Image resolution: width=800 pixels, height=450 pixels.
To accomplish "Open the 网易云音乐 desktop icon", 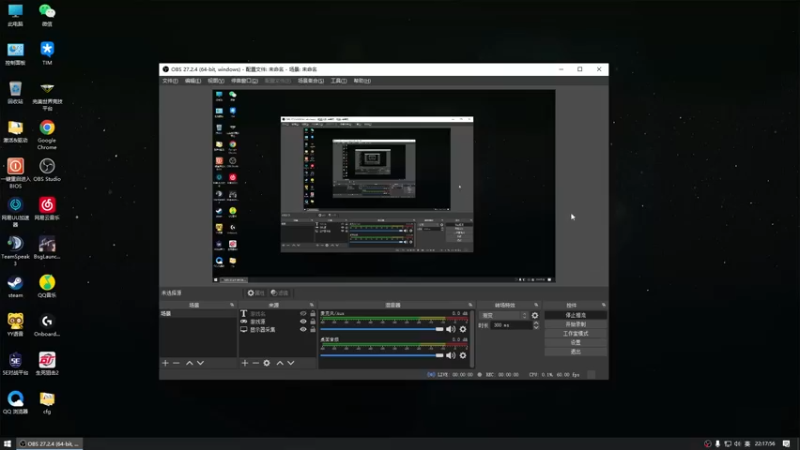I will pyautogui.click(x=47, y=209).
